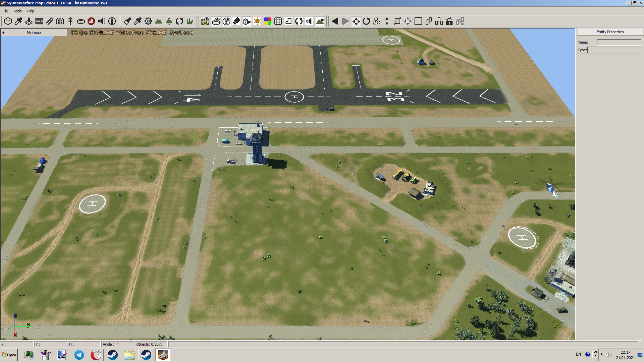Click the gear settings tool icon
The width and height of the screenshot is (644, 362).
click(x=148, y=21)
